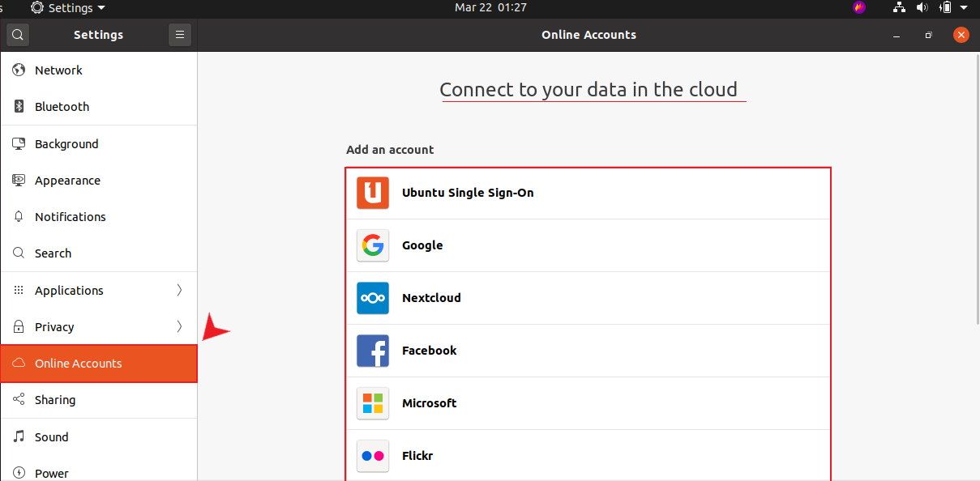
Task: Select the Sharing panel
Action: pos(98,399)
